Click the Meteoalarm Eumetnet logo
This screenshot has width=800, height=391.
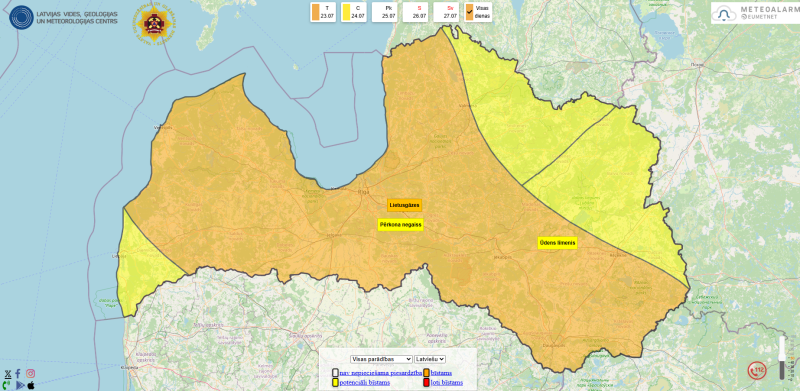point(754,13)
